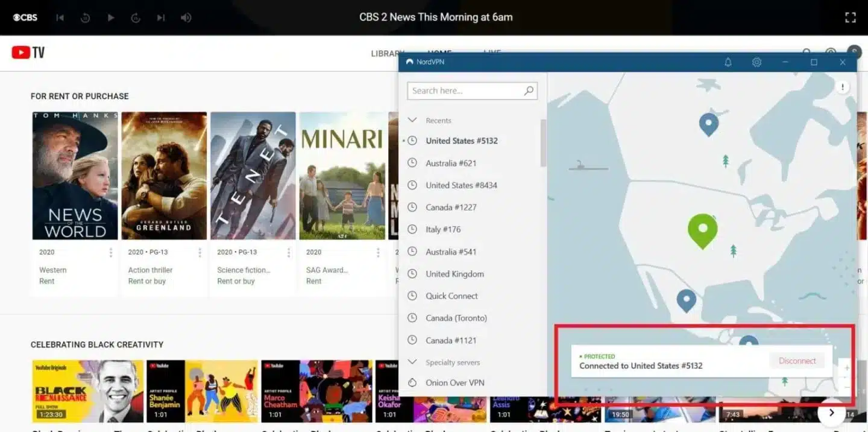Open the Minari movie poster

tap(342, 176)
